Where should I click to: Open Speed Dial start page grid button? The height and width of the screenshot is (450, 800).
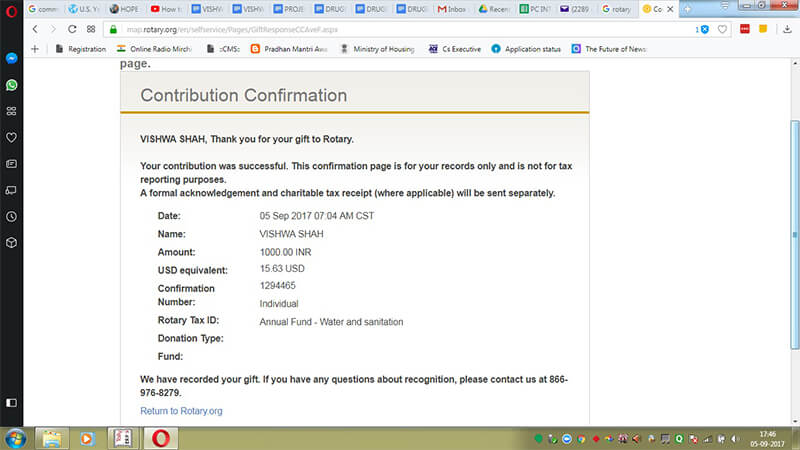coord(91,30)
